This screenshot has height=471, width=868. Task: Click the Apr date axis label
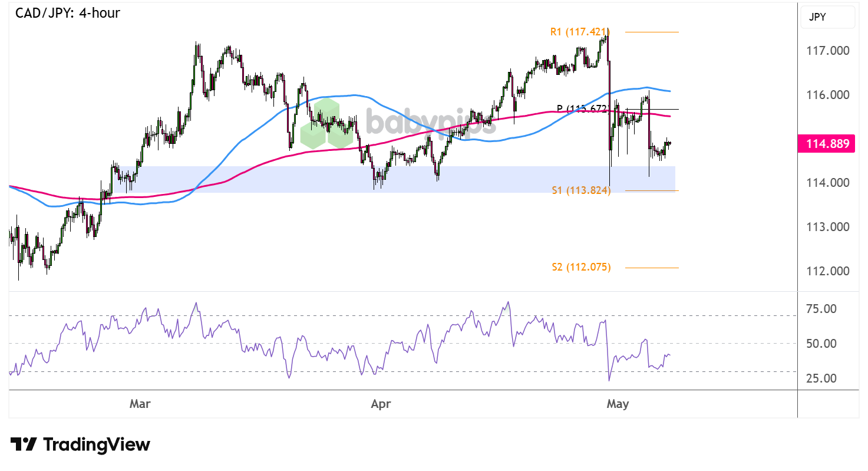(x=380, y=404)
